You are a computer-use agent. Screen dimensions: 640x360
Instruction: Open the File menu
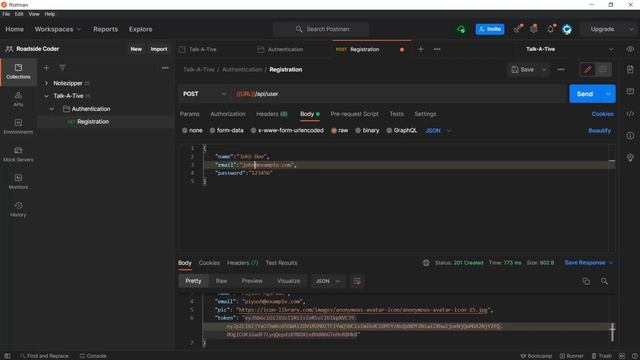tap(6, 14)
